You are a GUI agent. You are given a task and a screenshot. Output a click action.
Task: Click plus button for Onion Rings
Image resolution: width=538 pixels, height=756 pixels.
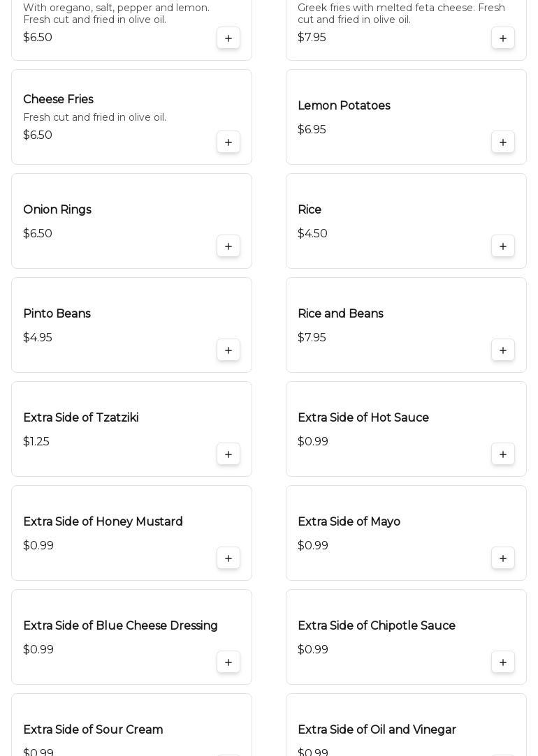pyautogui.click(x=228, y=246)
